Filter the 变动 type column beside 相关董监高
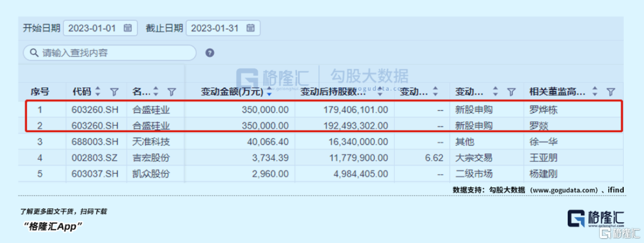 click(x=511, y=92)
